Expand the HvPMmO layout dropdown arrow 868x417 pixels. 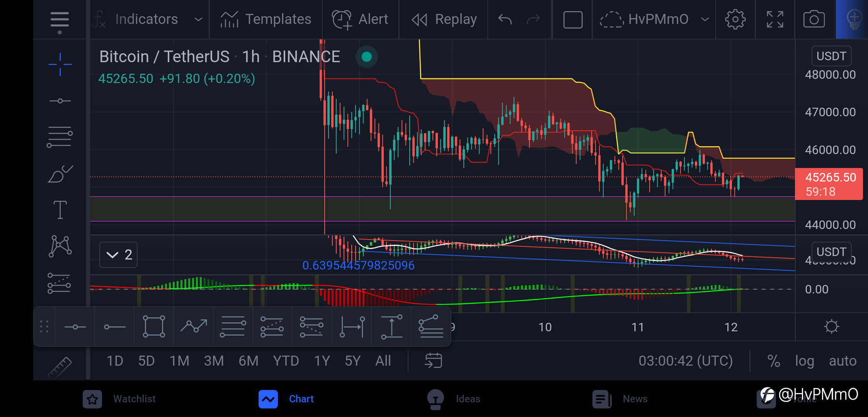705,19
